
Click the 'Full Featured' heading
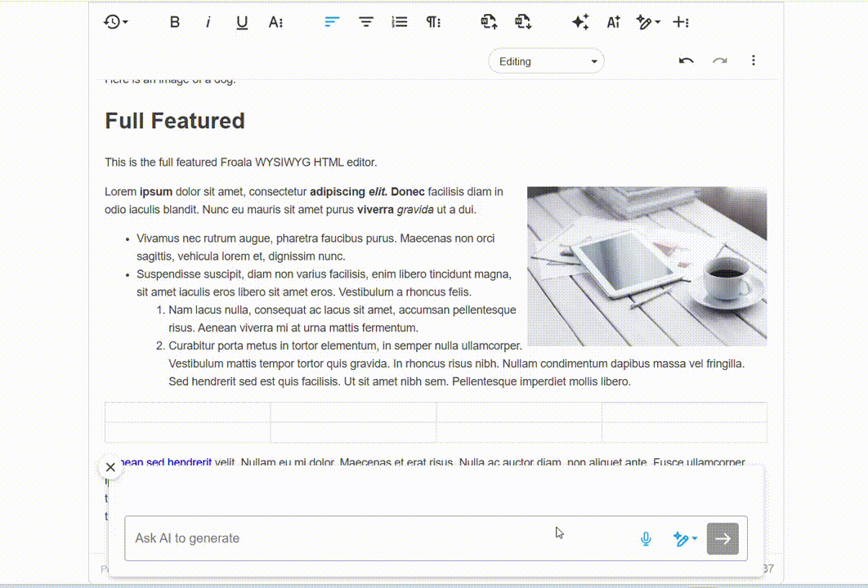[175, 121]
